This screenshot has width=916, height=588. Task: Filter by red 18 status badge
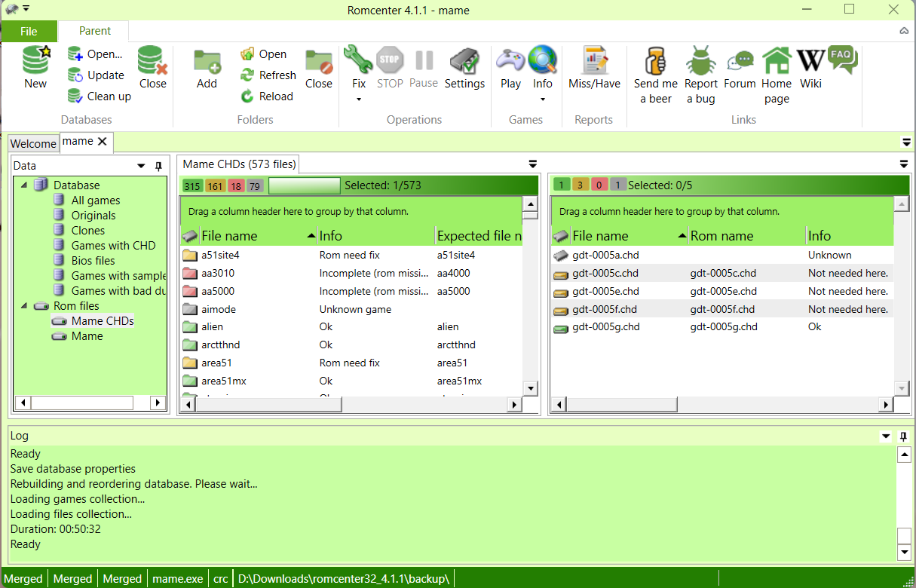(236, 186)
